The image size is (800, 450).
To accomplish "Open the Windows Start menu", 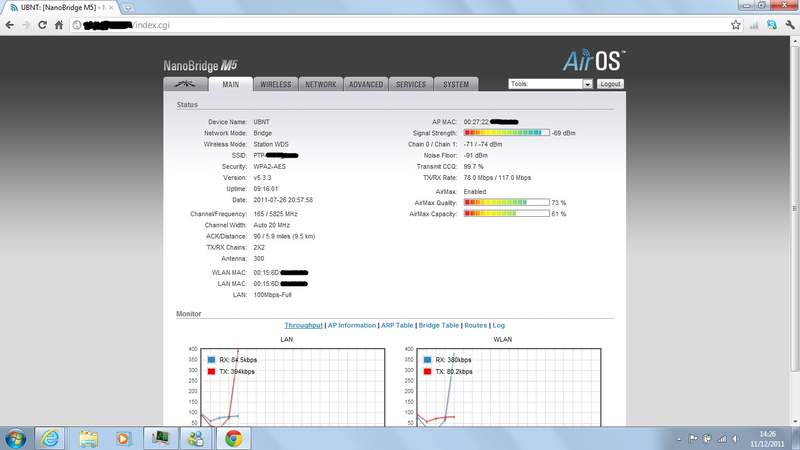I will (x=15, y=438).
